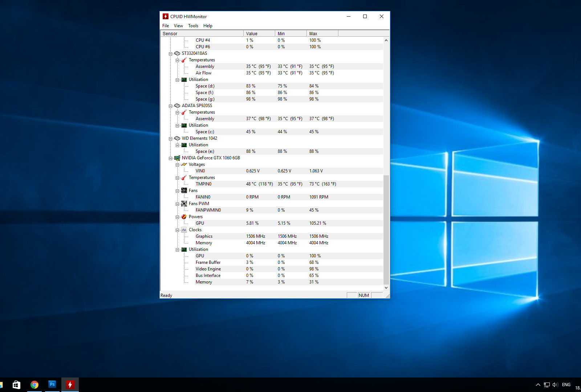Click the Fans PWM icon
The height and width of the screenshot is (392, 581).
(184, 204)
